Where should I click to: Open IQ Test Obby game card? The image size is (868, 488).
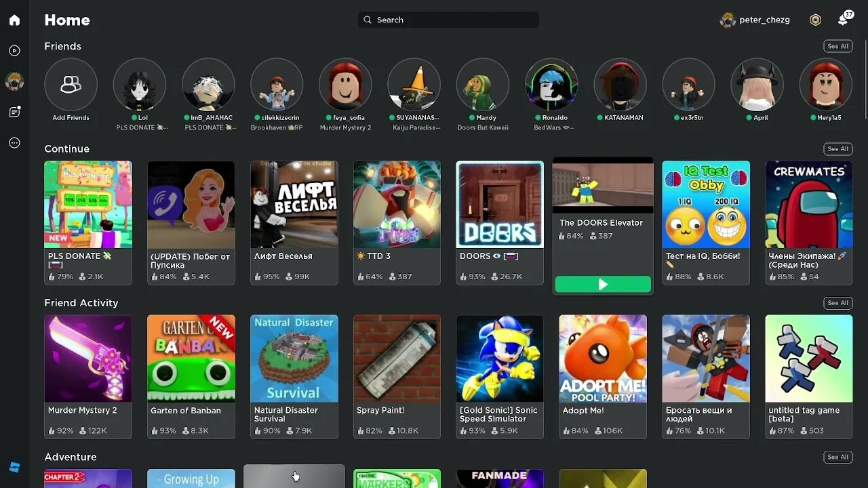pyautogui.click(x=706, y=222)
